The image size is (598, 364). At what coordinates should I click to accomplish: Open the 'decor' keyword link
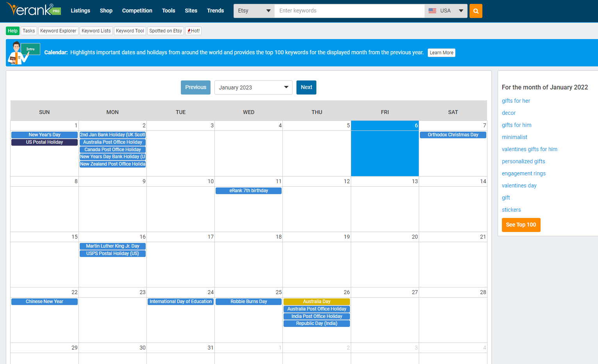pyautogui.click(x=509, y=113)
